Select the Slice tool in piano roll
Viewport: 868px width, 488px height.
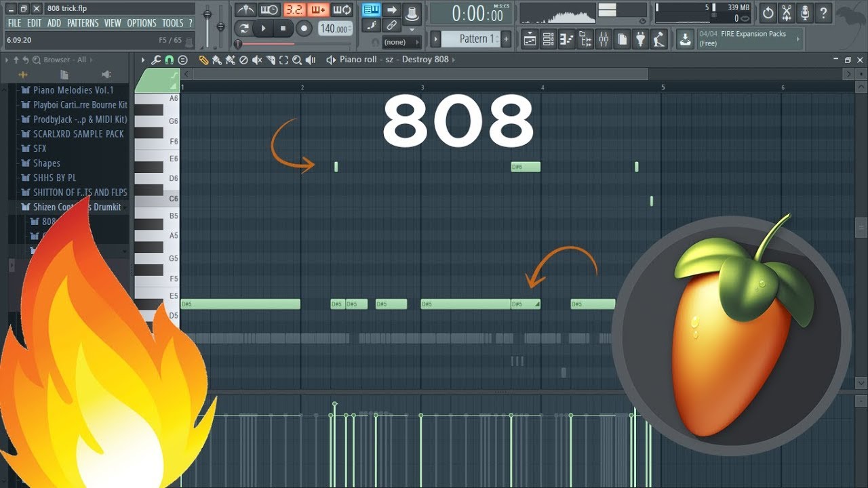271,60
